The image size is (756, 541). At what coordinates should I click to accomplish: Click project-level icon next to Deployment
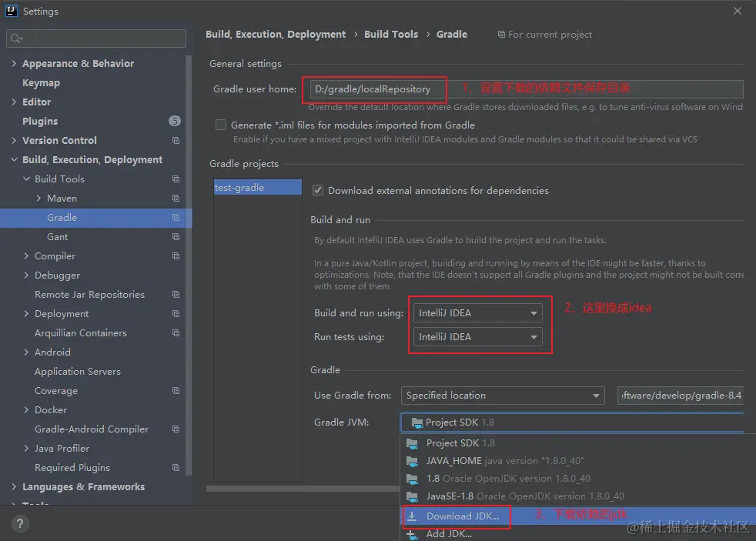point(176,314)
